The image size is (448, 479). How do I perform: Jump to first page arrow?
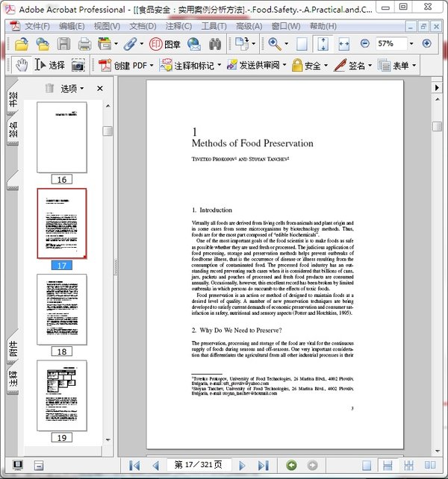point(134,466)
